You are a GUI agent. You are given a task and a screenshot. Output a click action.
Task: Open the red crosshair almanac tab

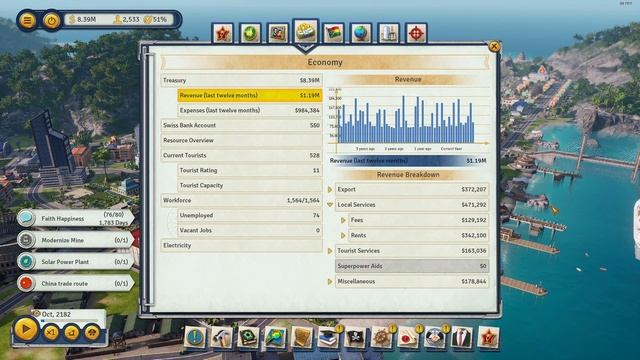point(416,33)
